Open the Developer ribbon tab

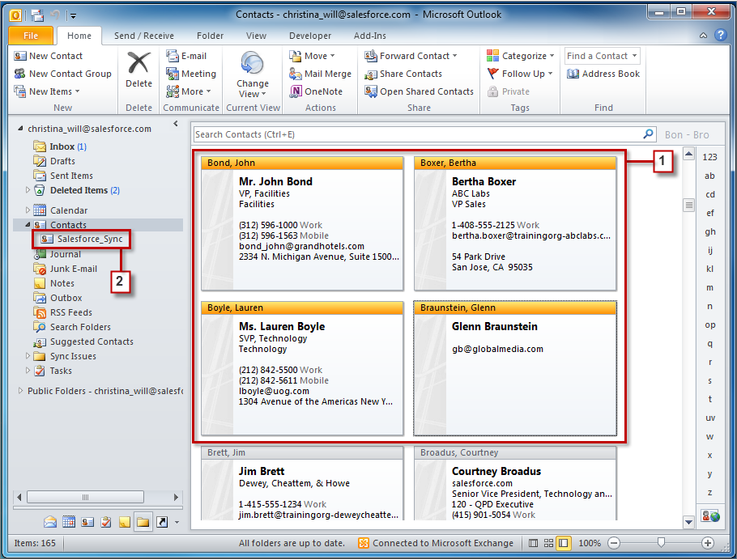pos(310,36)
